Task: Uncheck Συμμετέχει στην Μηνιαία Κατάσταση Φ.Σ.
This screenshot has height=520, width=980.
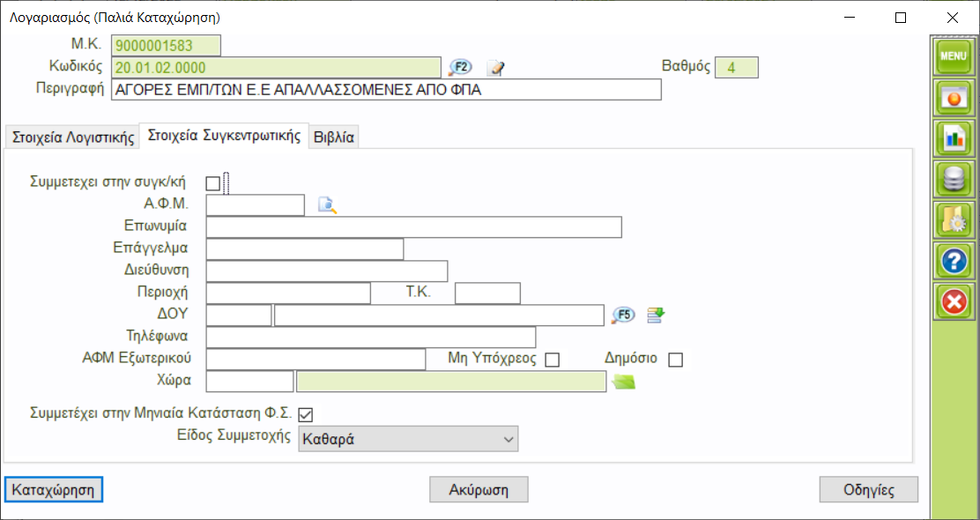Action: pos(306,413)
